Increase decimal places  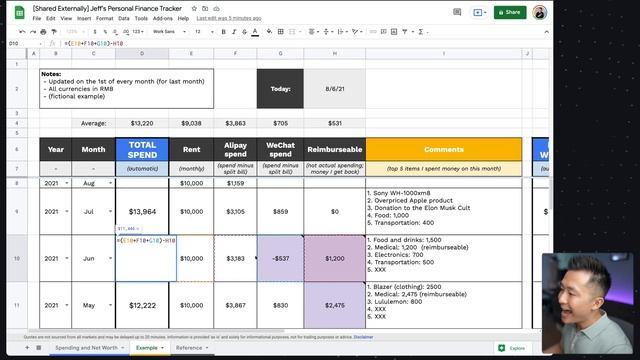126,32
